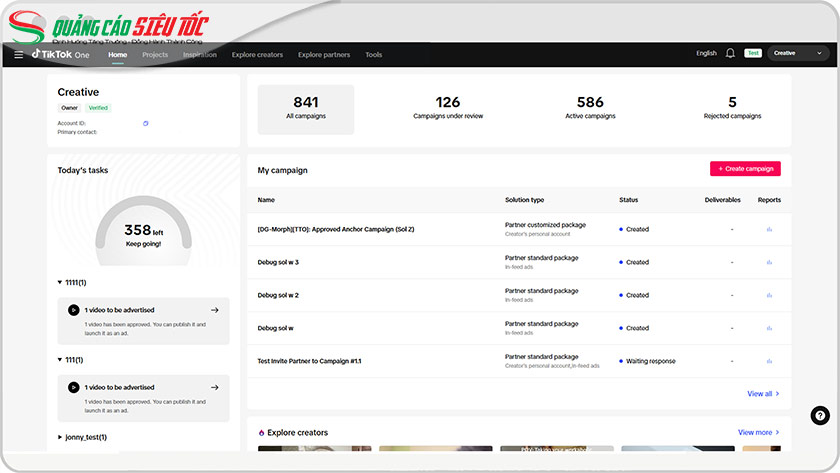Click the TikTok One logo
840x473 pixels.
60,54
